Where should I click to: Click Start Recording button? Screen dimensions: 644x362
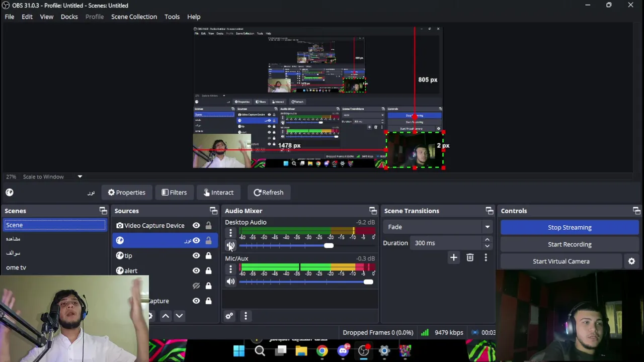(x=570, y=244)
